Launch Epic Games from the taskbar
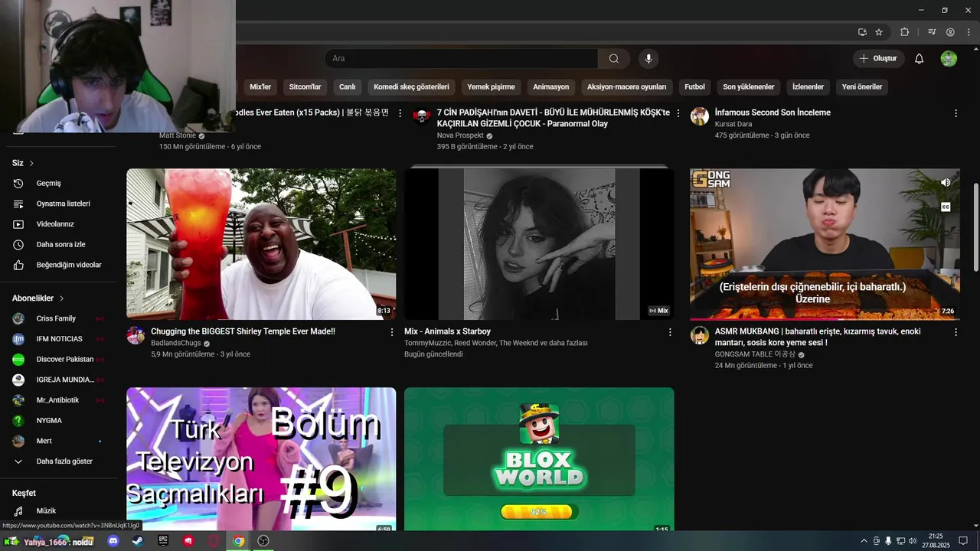This screenshot has width=980, height=551. tap(163, 540)
